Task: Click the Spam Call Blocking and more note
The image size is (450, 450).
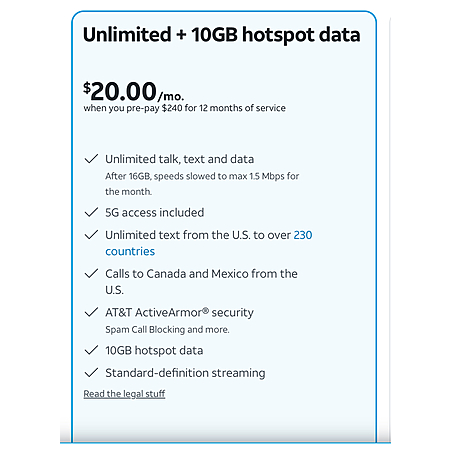Action: [x=167, y=330]
